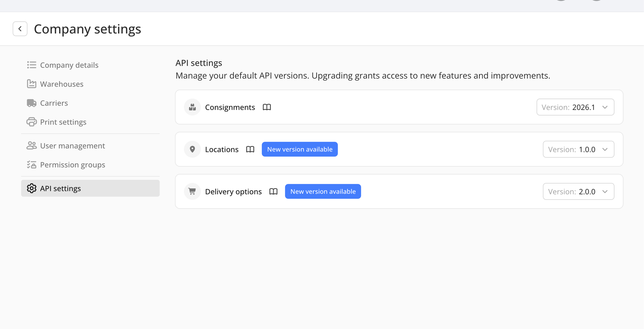
Task: Click the Consignments boxes icon
Action: (192, 107)
